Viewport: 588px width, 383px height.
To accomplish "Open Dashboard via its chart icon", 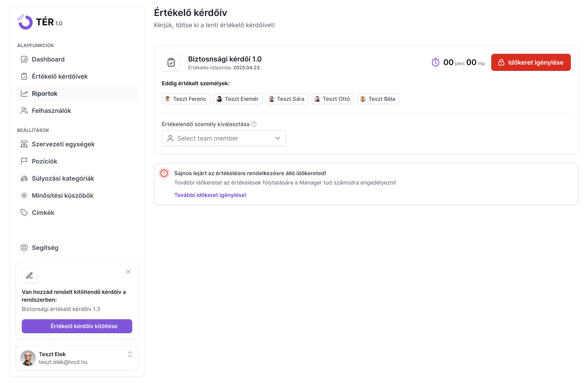I will (x=24, y=59).
